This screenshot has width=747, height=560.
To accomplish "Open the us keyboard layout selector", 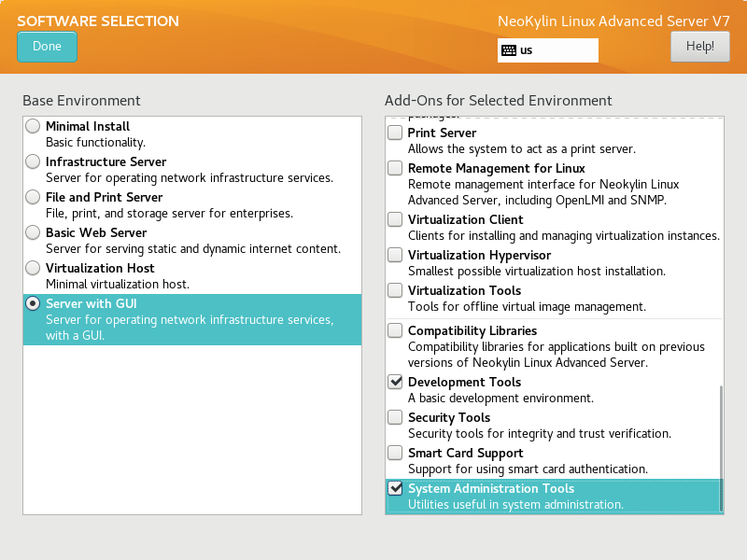I will (x=548, y=50).
